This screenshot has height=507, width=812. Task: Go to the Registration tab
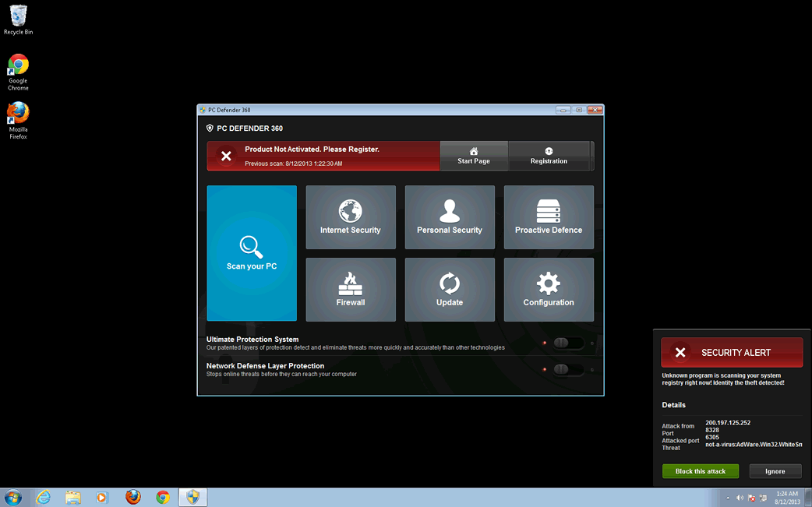pos(549,156)
